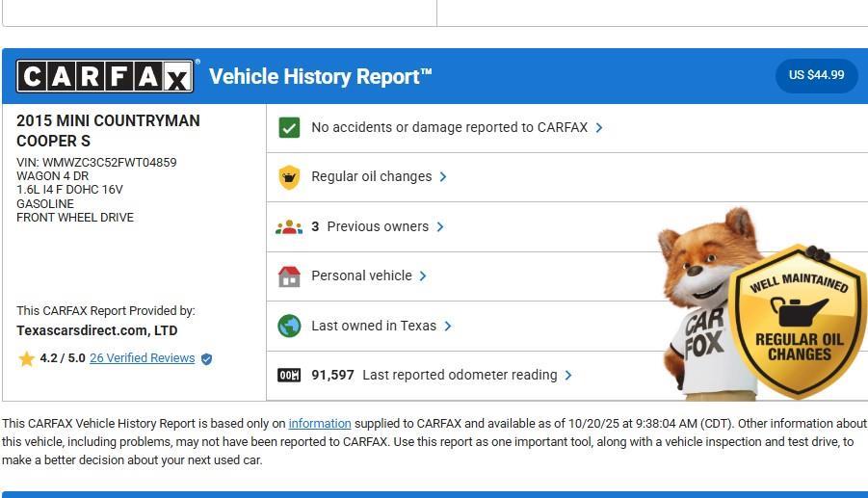Click the green no-accidents checkmark icon
The height and width of the screenshot is (498, 868).
(289, 127)
